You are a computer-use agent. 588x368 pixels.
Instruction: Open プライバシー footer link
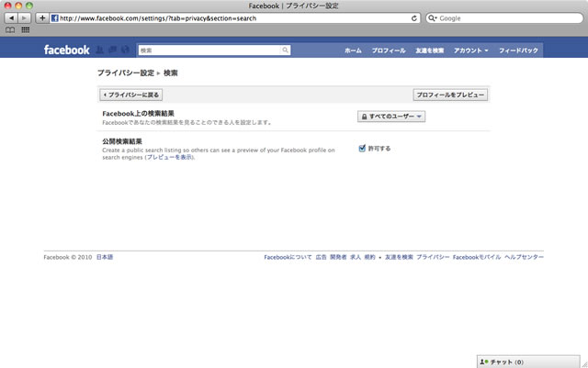(433, 257)
